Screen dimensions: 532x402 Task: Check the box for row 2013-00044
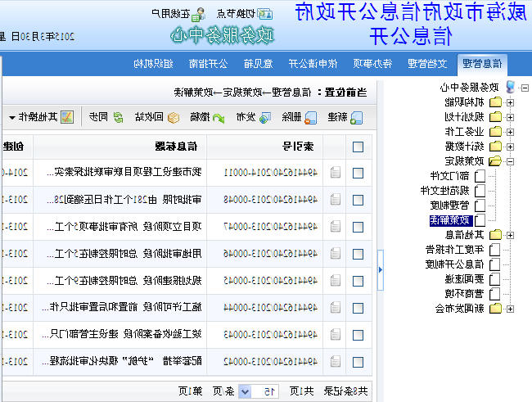tap(358, 308)
